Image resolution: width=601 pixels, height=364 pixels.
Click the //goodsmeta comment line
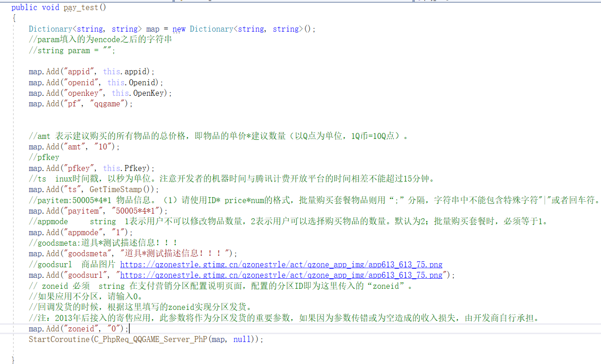point(103,243)
